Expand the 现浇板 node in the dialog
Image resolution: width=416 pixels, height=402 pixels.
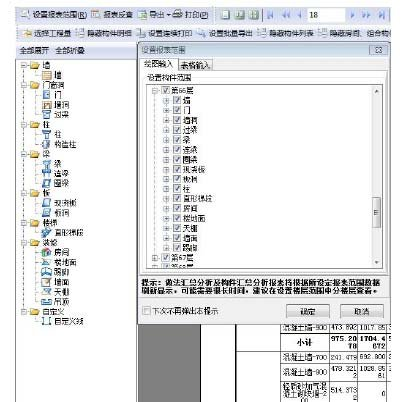point(166,169)
